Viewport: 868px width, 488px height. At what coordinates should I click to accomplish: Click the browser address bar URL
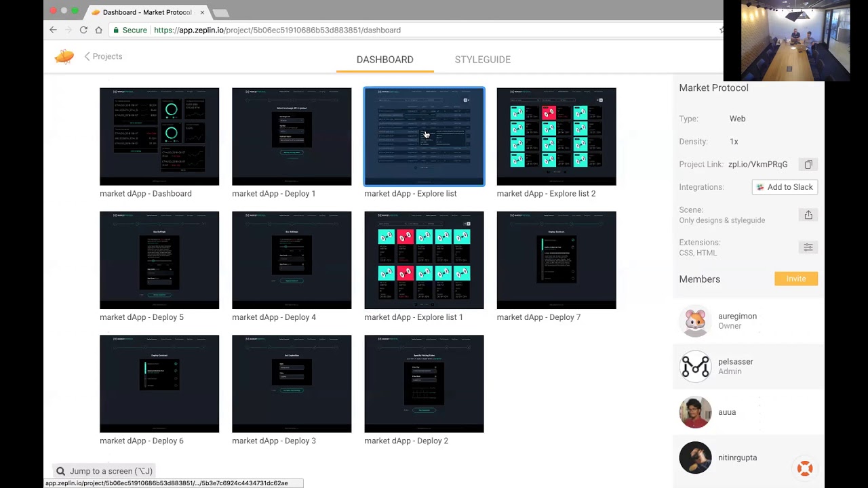click(x=277, y=30)
